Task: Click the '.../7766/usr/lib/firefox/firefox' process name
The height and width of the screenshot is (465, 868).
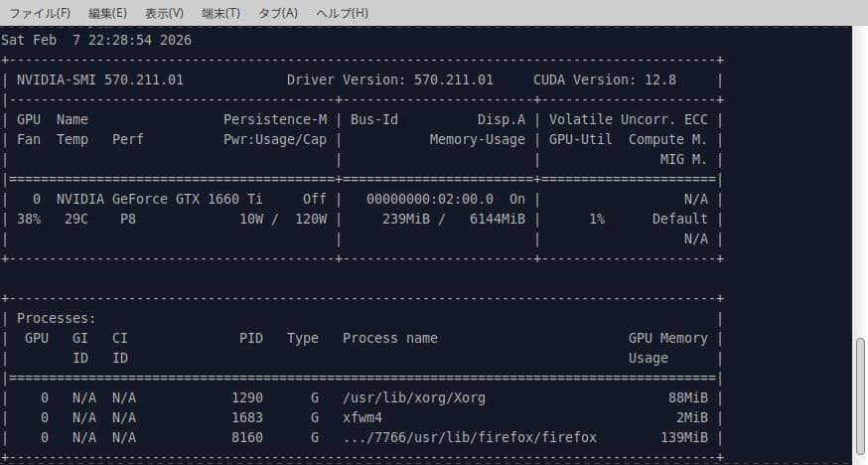Action: click(x=470, y=438)
